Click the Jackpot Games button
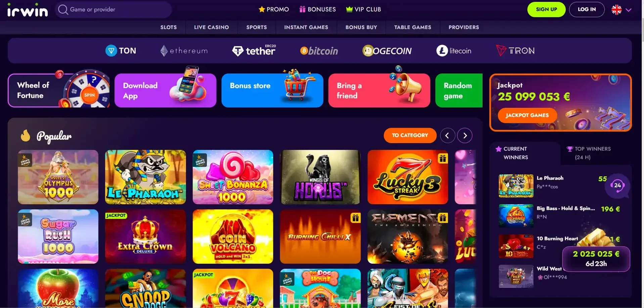This screenshot has height=308, width=644. pyautogui.click(x=527, y=115)
